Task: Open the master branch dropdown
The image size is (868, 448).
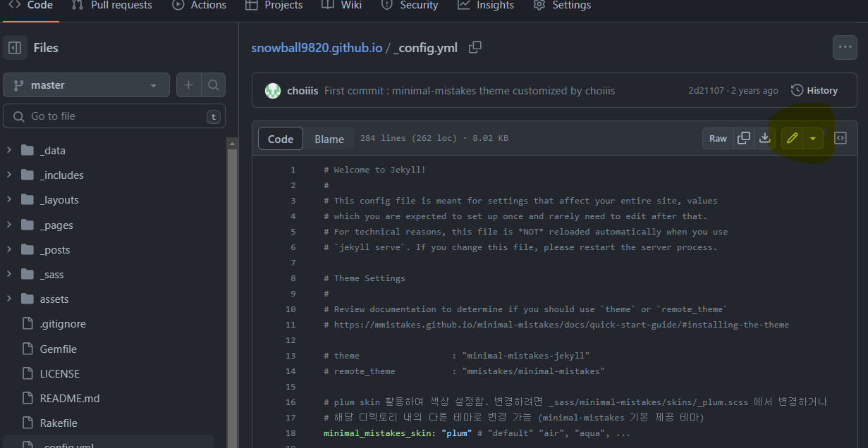Action: pos(86,85)
